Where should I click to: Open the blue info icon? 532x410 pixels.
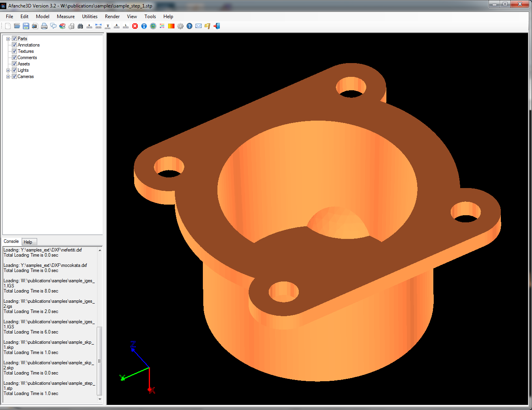coord(144,26)
